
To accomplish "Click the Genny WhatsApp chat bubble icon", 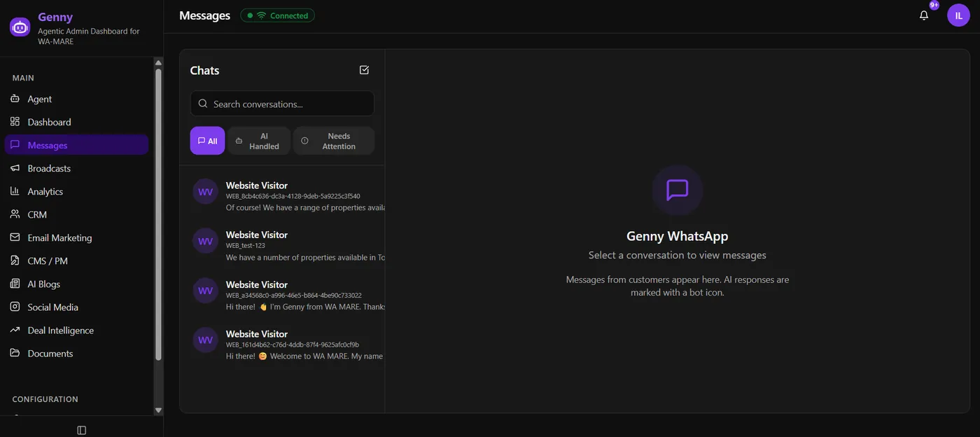I will click(x=678, y=190).
